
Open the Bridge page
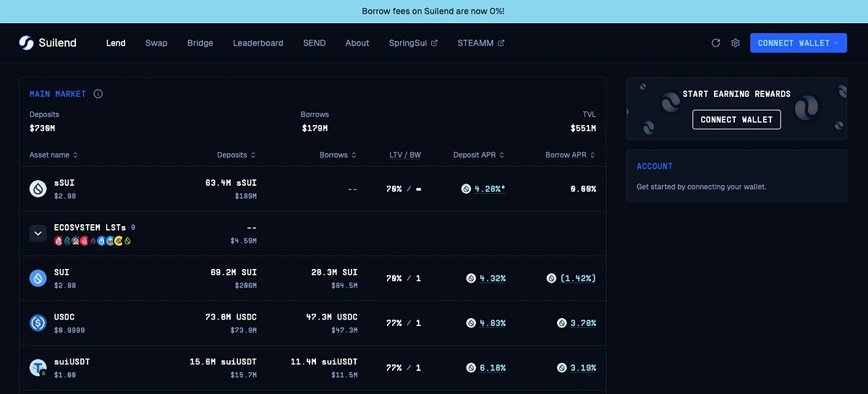point(200,43)
